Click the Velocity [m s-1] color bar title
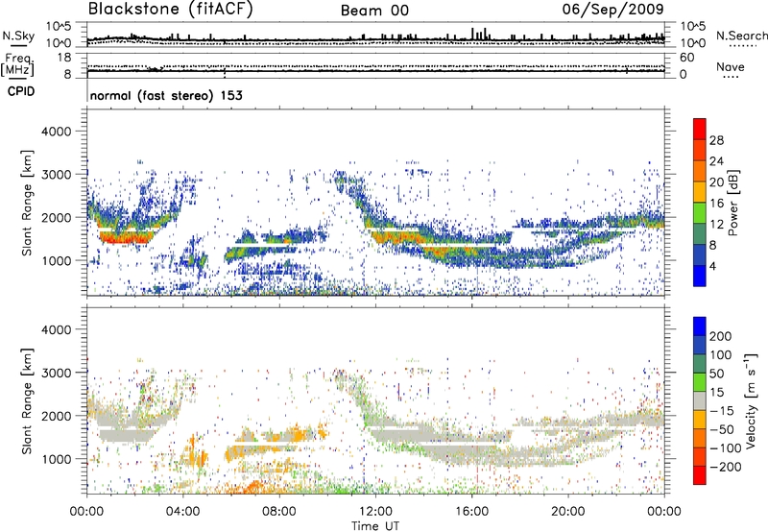 coord(751,400)
